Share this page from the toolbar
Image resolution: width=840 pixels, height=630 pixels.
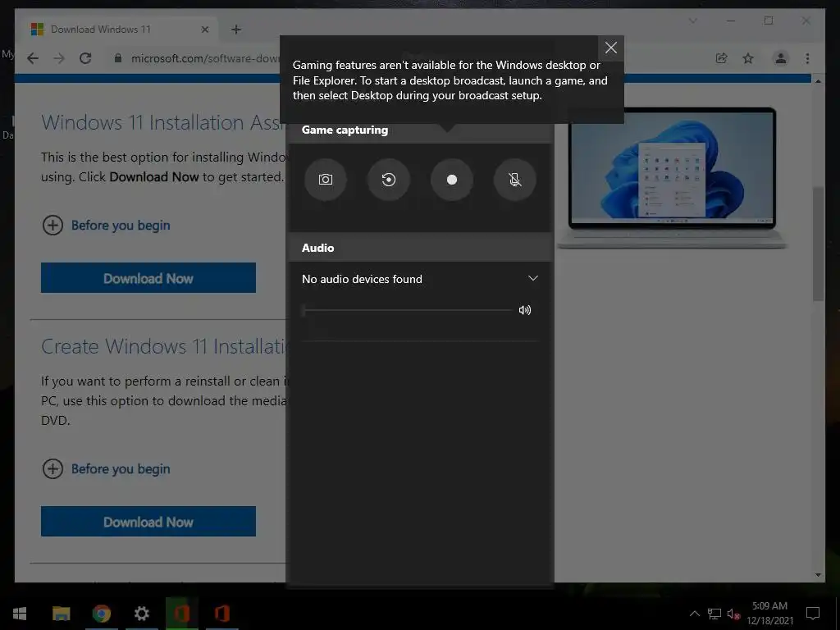pos(722,58)
